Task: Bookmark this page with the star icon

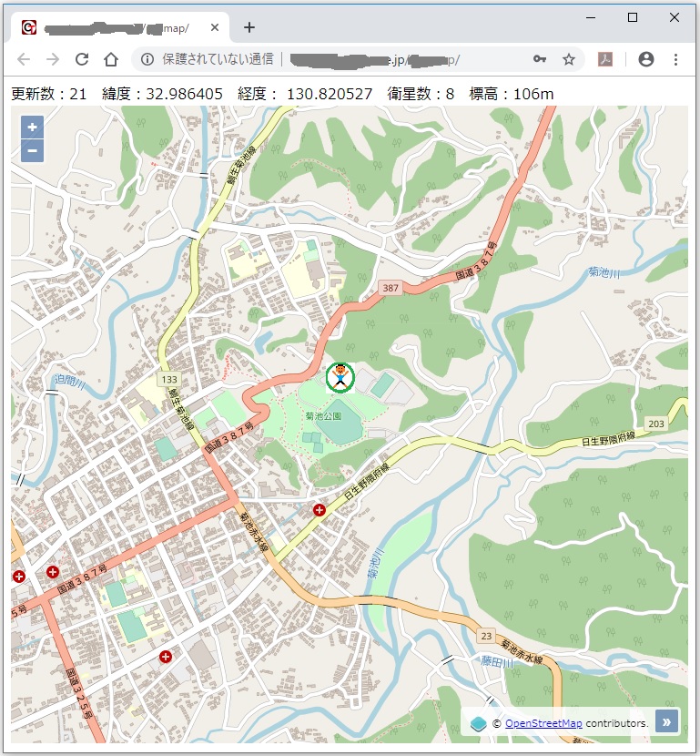Action: 569,59
